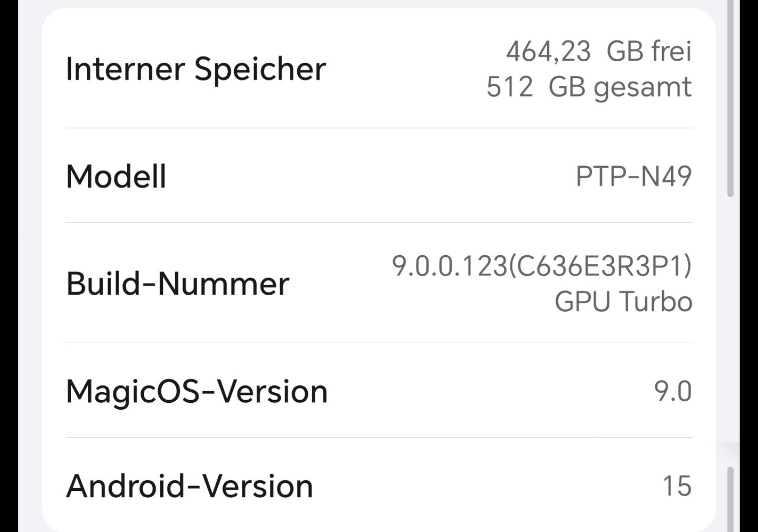Click the divider between Build-Nummer and MagicOS-Version

point(378,343)
